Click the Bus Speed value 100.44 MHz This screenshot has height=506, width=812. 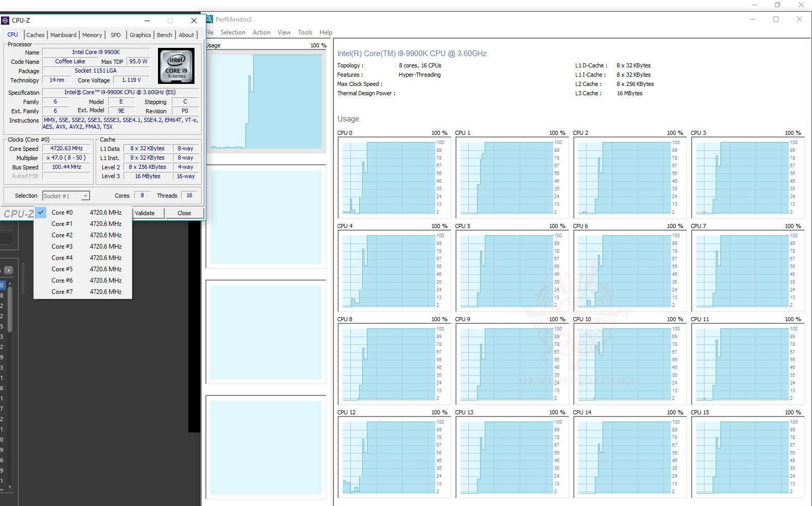(66, 167)
